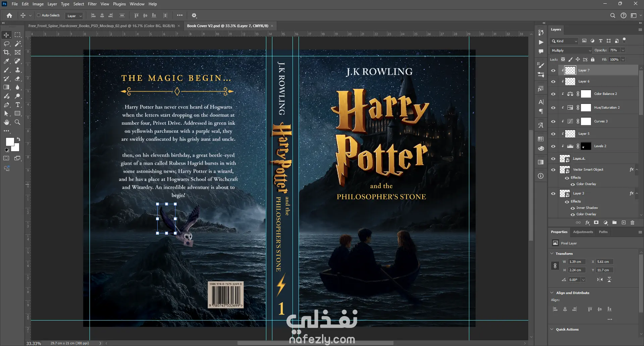Toggle visibility of Color Balance 2 layer
The height and width of the screenshot is (346, 644).
pos(553,94)
